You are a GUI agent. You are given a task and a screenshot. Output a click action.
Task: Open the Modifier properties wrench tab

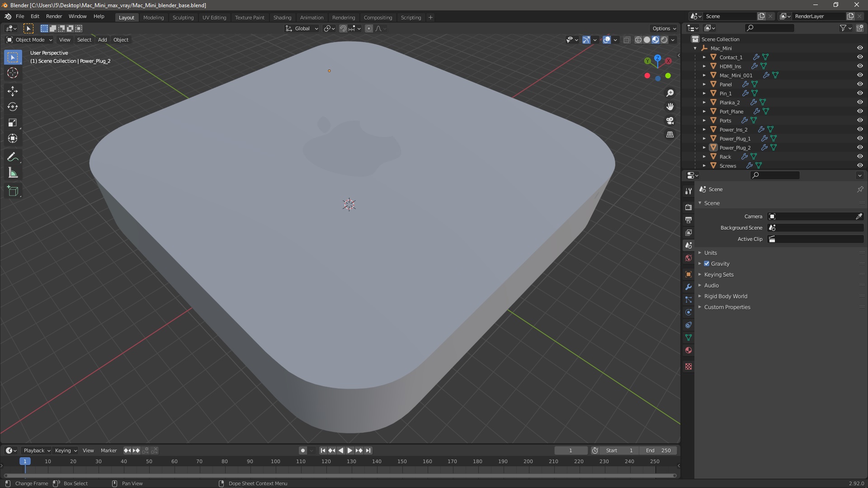click(689, 287)
